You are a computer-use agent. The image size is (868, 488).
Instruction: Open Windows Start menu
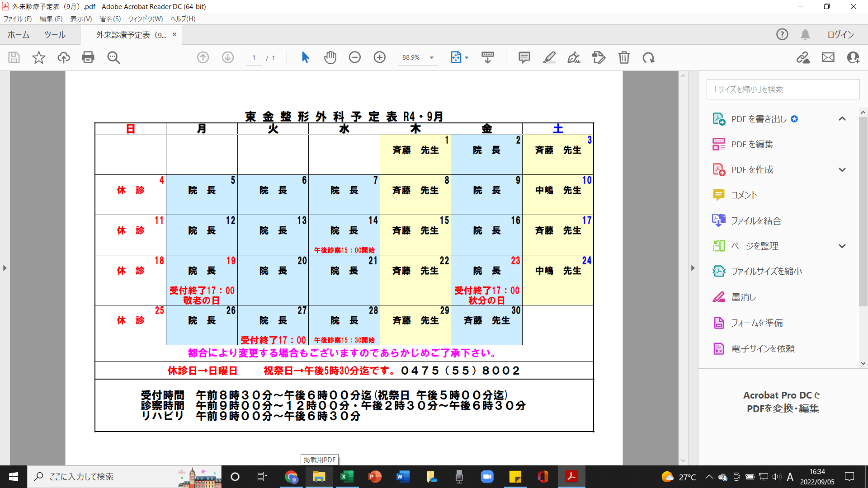click(14, 477)
